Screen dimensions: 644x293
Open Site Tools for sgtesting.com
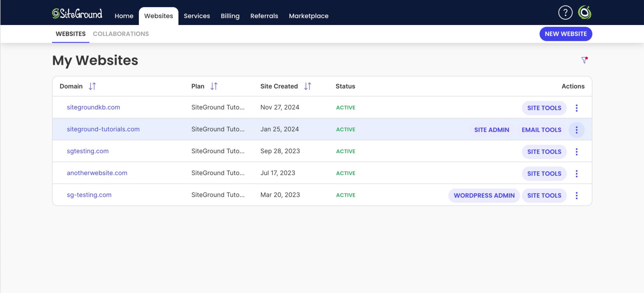tap(544, 152)
